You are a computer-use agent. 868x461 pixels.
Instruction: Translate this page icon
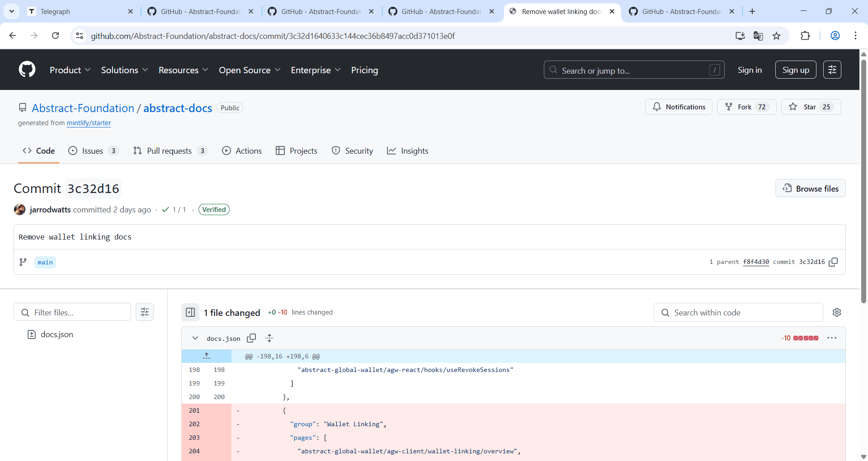pos(758,36)
